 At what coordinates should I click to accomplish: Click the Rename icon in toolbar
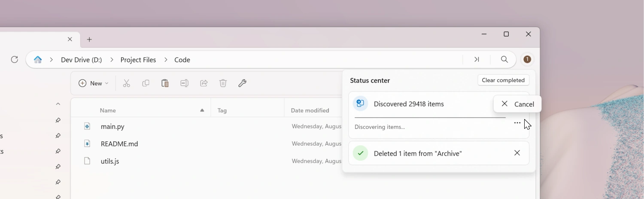pyautogui.click(x=184, y=83)
